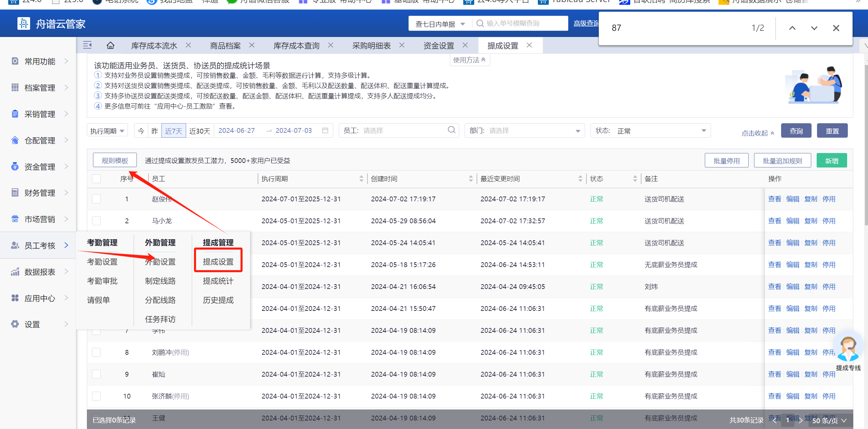Close the 库存成本流水 tab

pos(189,45)
